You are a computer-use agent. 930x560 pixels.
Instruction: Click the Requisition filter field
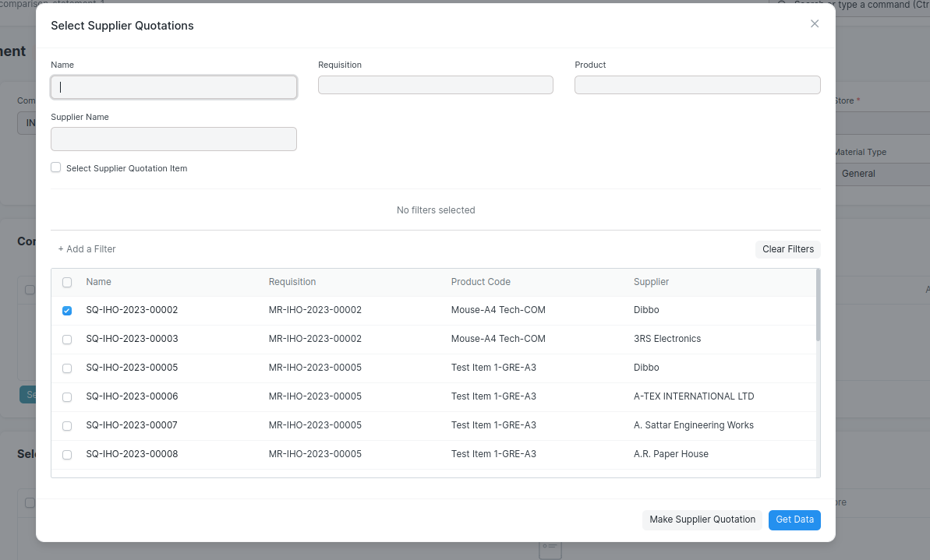click(x=435, y=85)
